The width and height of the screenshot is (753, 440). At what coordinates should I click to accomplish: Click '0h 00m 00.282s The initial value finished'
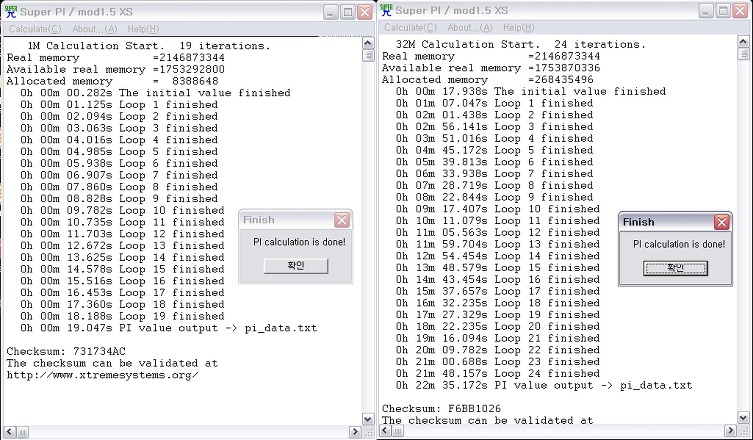tap(155, 93)
